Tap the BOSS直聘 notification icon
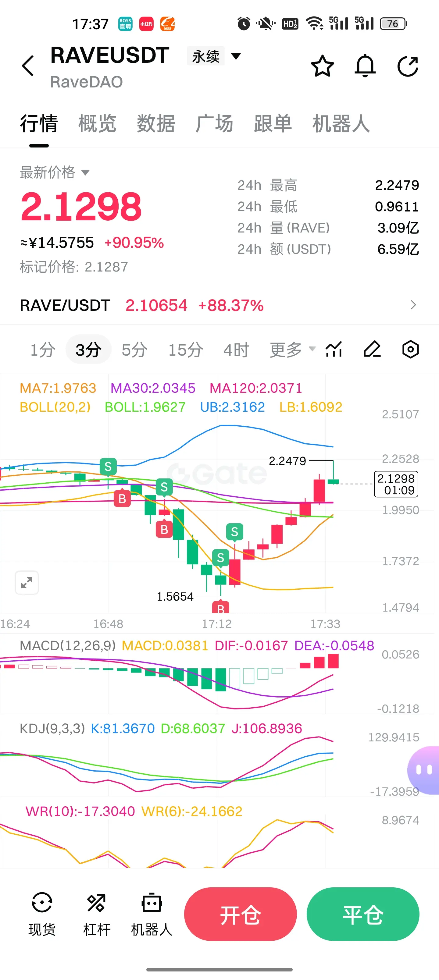Screen dimensions: 439x980 (x=125, y=24)
